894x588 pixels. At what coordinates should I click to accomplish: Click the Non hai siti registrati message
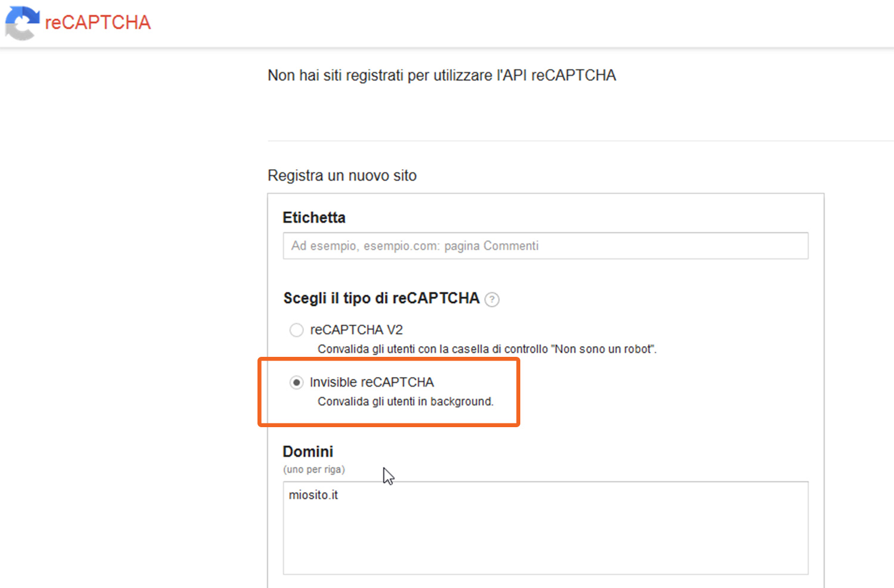[x=442, y=75]
